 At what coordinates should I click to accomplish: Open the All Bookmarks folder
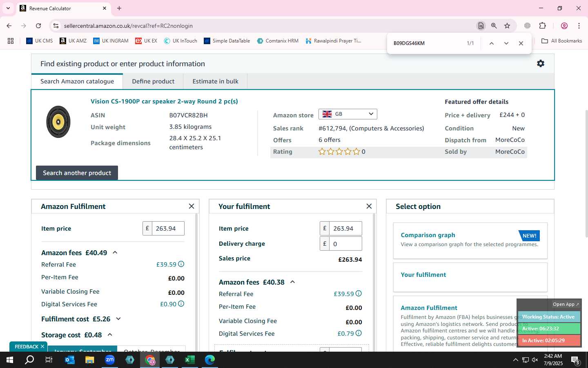[562, 41]
